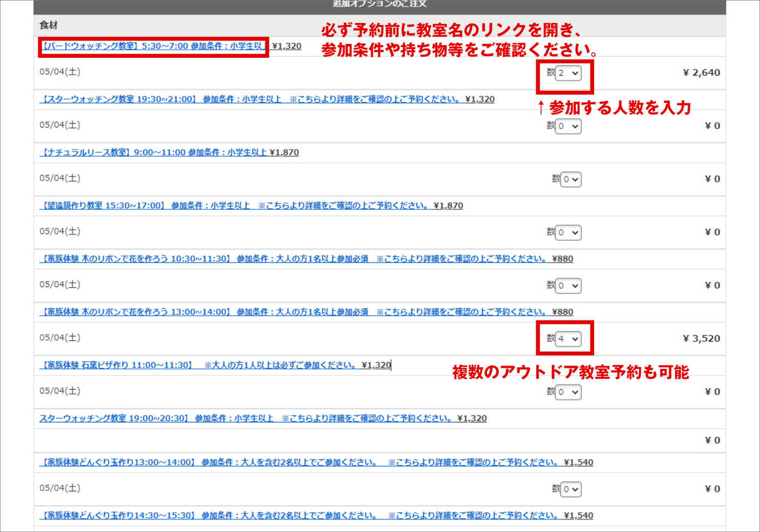Open quantity dropdown showing 4 for 木のリボン 13:00~14:00
Screen dimensions: 760x532
568,339
